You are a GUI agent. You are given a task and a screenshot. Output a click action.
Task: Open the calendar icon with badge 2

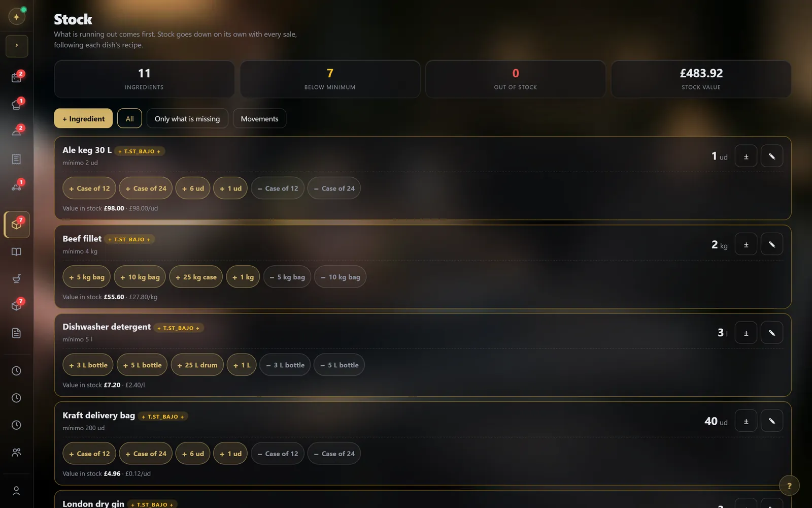[x=17, y=77]
